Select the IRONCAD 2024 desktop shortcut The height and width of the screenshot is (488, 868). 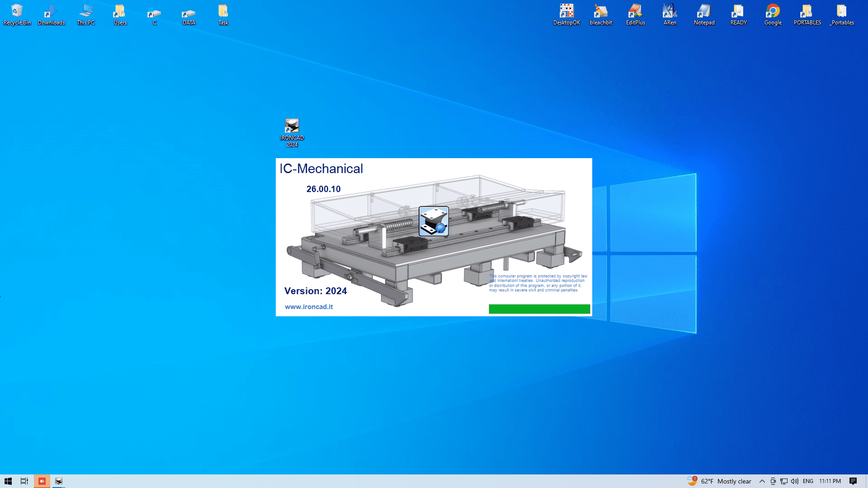coord(292,133)
